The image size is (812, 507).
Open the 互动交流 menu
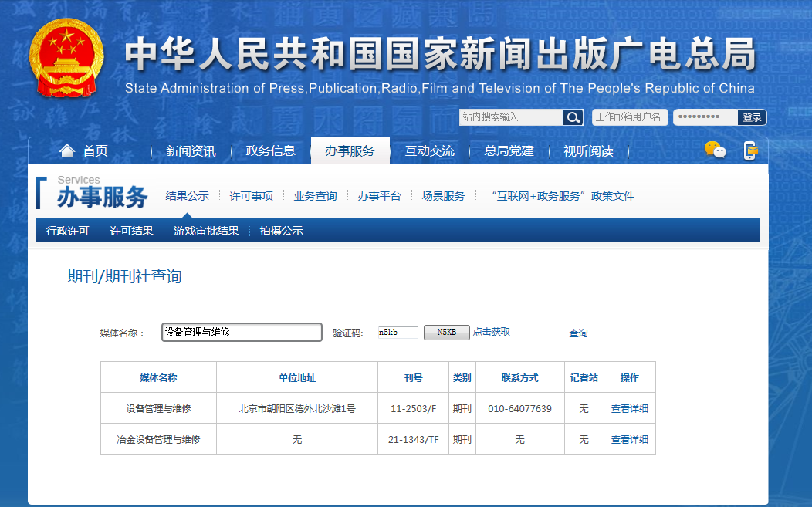coord(429,150)
